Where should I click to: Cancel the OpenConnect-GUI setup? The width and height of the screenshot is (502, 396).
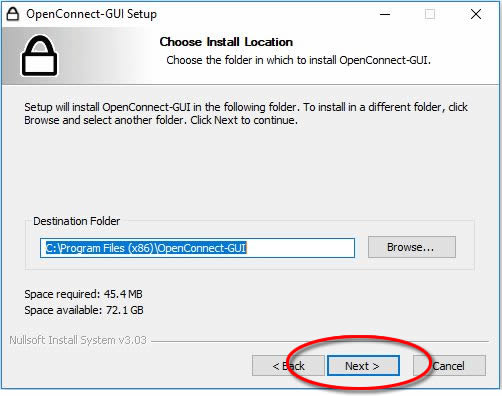click(x=449, y=366)
